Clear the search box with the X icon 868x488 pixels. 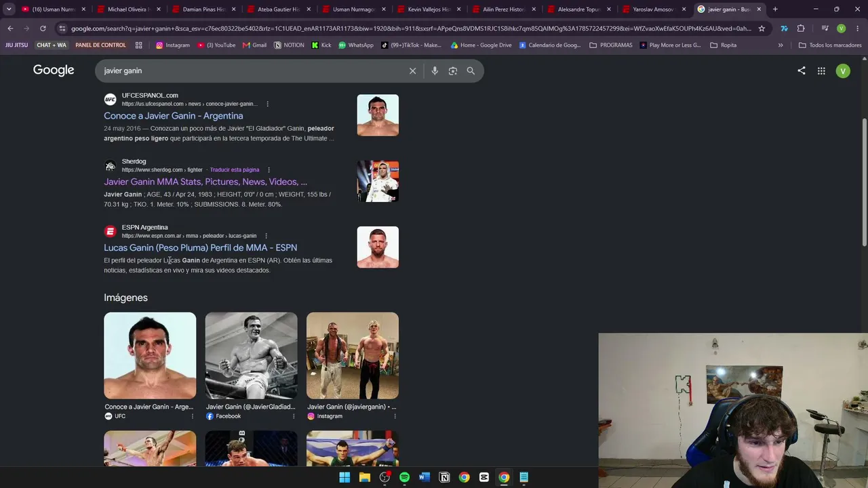(412, 70)
